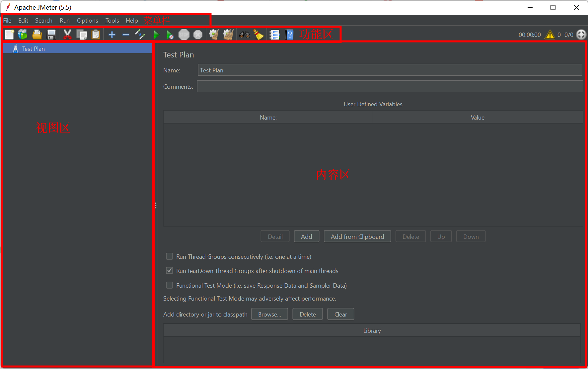The width and height of the screenshot is (588, 369).
Task: Open the Run menu
Action: tap(65, 21)
